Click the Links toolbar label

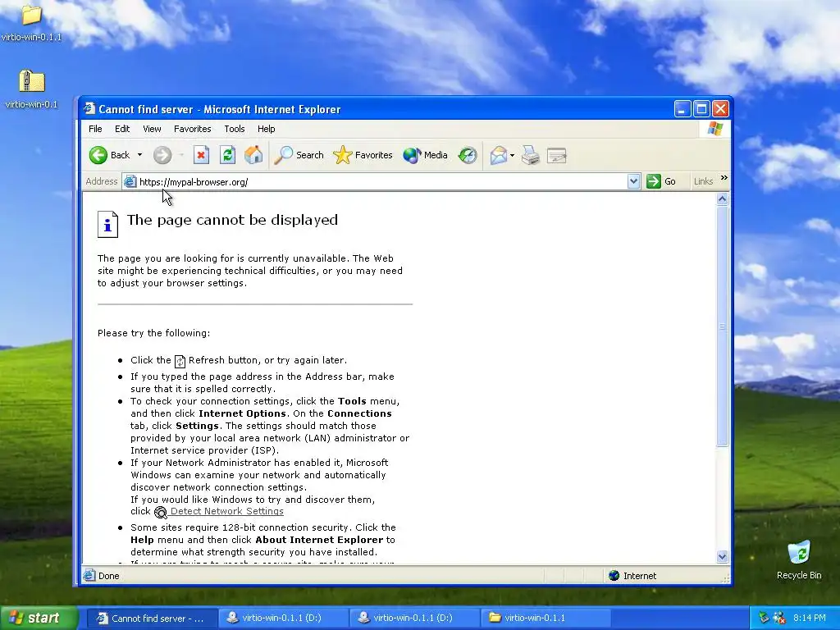703,181
